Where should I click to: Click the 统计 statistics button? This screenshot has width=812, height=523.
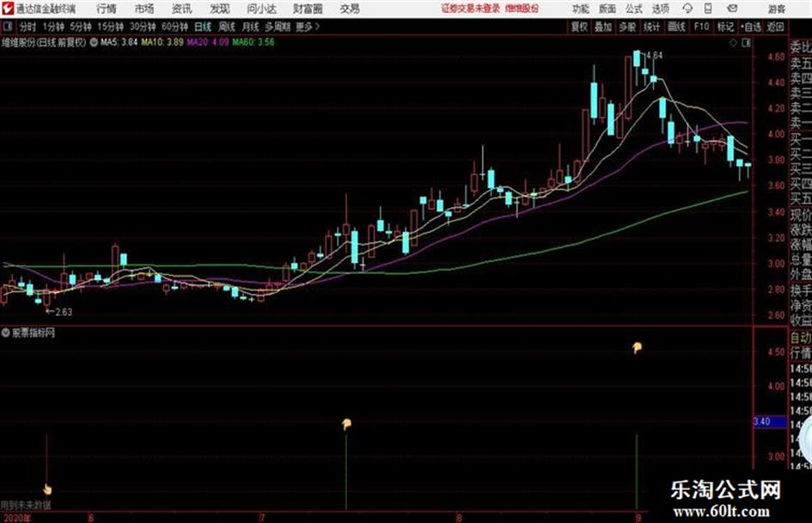(651, 27)
